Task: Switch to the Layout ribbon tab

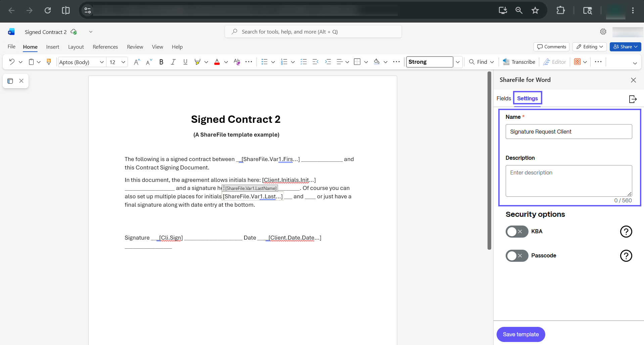Action: (x=76, y=47)
